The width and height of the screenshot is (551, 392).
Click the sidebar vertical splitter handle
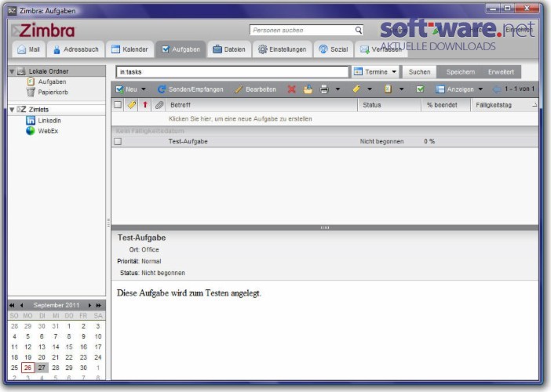[108, 222]
